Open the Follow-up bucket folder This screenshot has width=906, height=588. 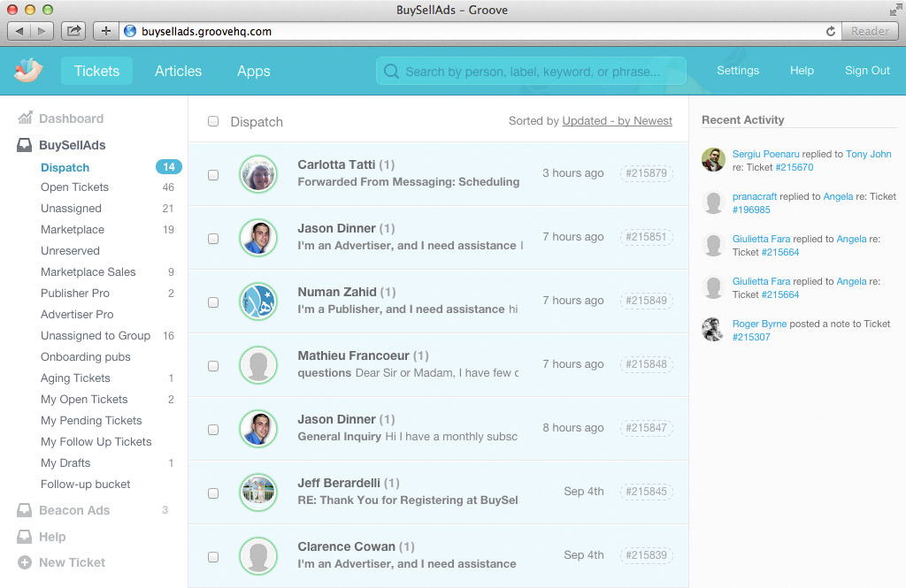click(x=86, y=484)
